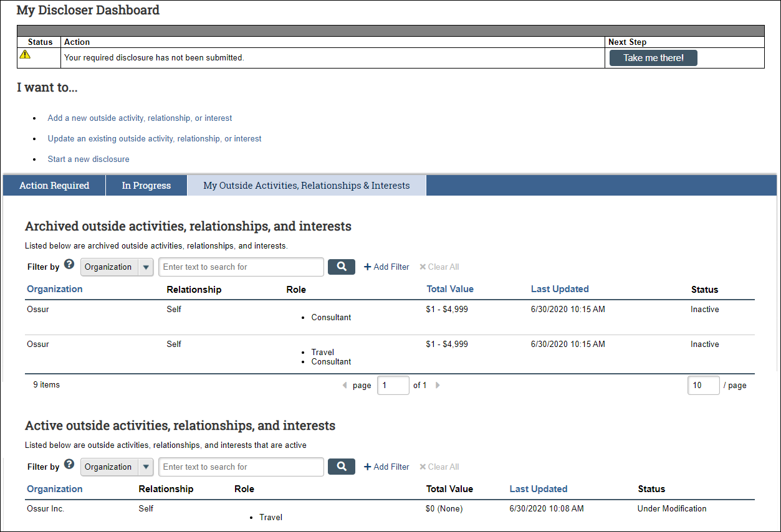The height and width of the screenshot is (532, 781).
Task: Click the Take me there! button
Action: pos(653,57)
